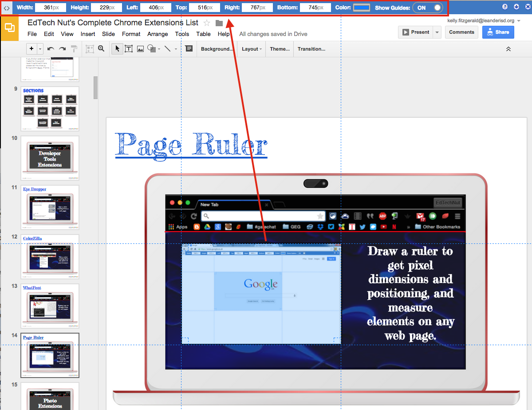Image resolution: width=532 pixels, height=410 pixels.
Task: Click the Height input field
Action: [x=107, y=8]
